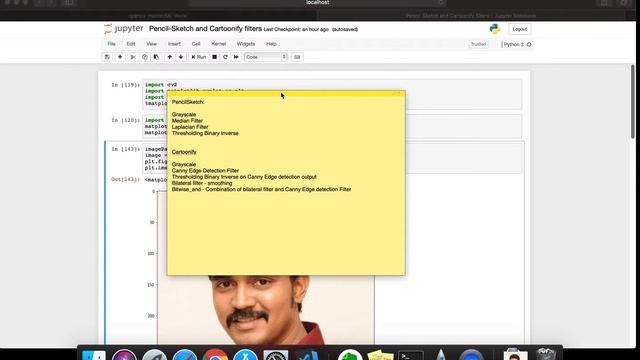Click the kernel idle circle indicator
The height and width of the screenshot is (360, 640).
point(529,44)
